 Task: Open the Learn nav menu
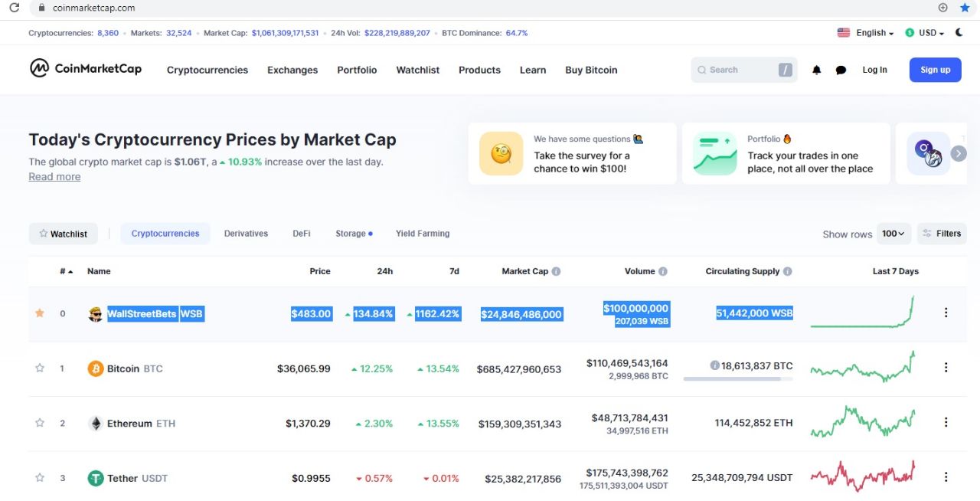coord(533,70)
